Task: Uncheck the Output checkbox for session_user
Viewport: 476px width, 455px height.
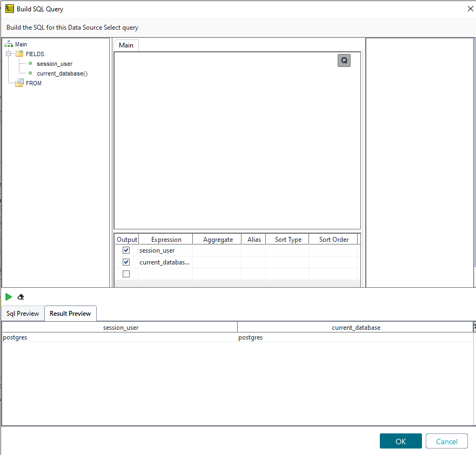Action: pos(126,250)
